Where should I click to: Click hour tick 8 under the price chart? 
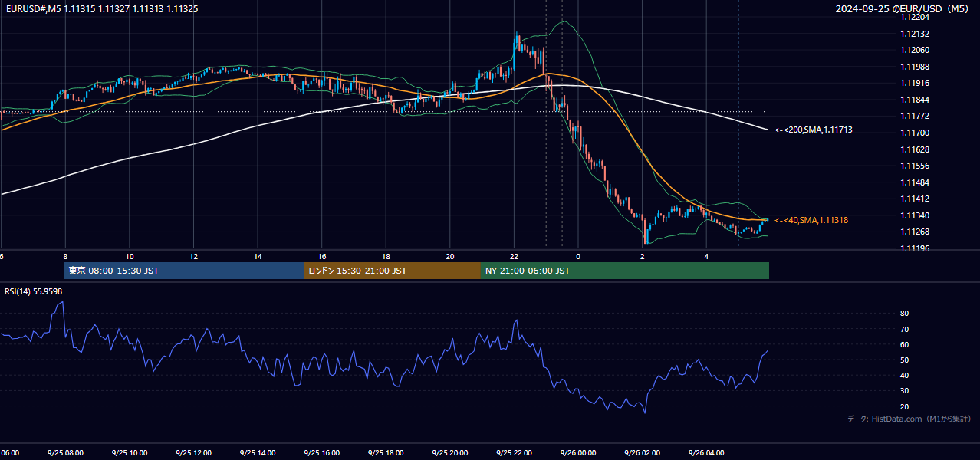click(x=65, y=256)
